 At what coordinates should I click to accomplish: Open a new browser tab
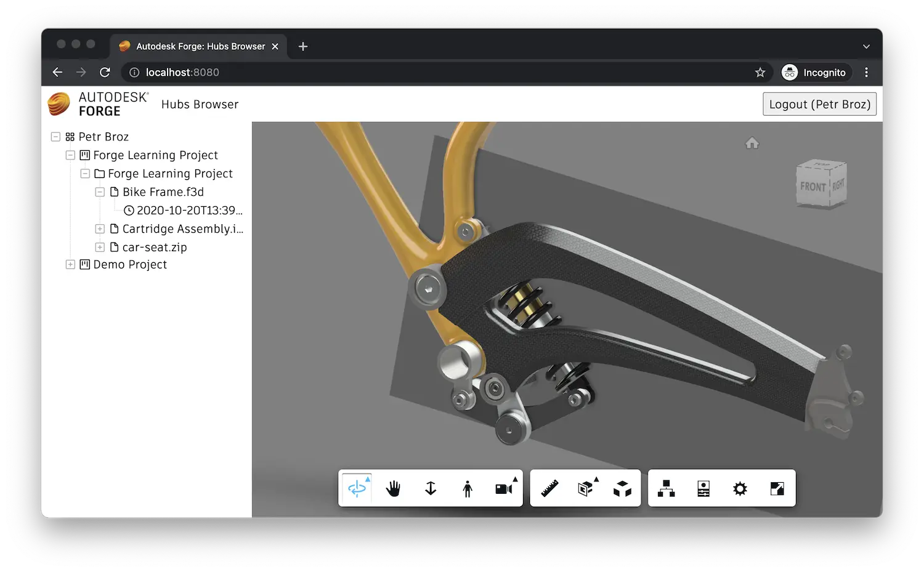click(302, 46)
